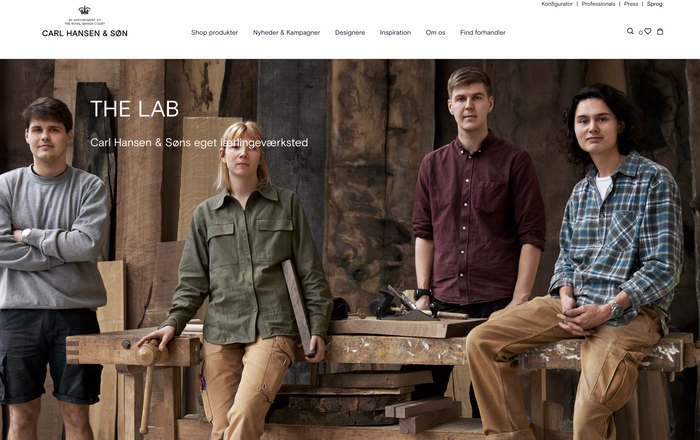Viewport: 700px width, 440px height.
Task: Click the By Appointment royal court text
Action: click(85, 21)
